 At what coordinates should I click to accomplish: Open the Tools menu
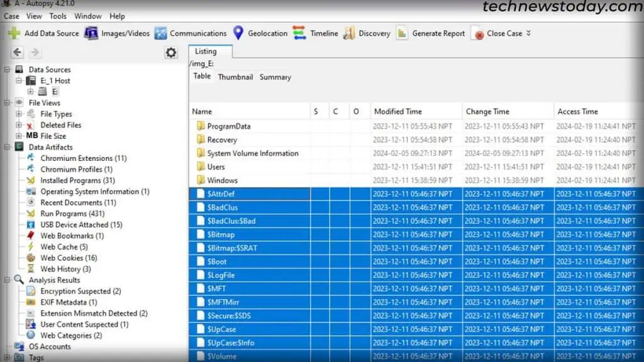coord(58,16)
